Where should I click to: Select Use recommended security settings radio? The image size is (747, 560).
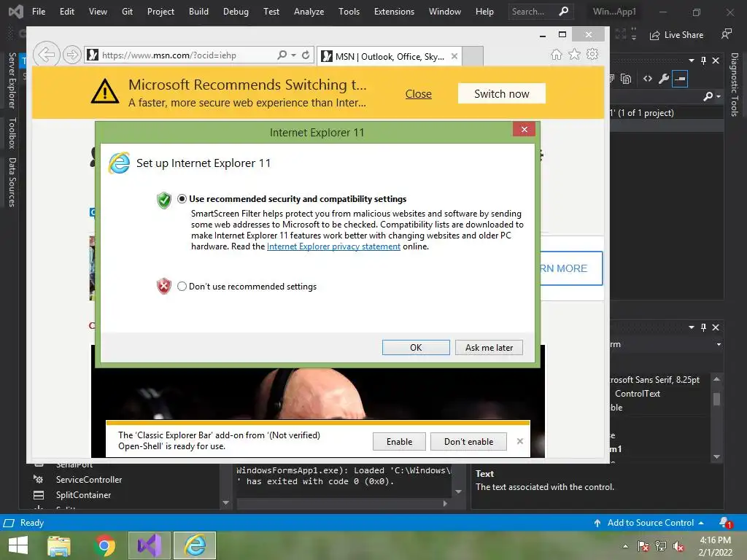[x=182, y=198]
